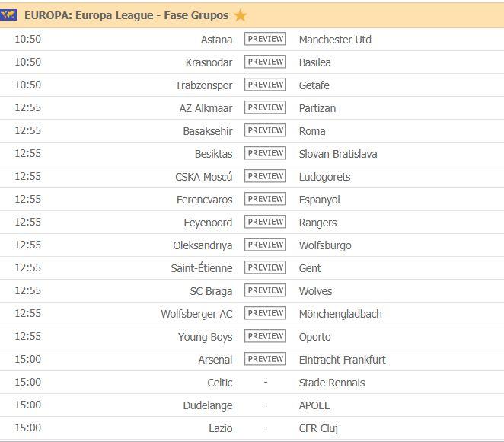Screen dimensions: 504x442
Task: Select the Stade Rennais team name
Action: 332,383
